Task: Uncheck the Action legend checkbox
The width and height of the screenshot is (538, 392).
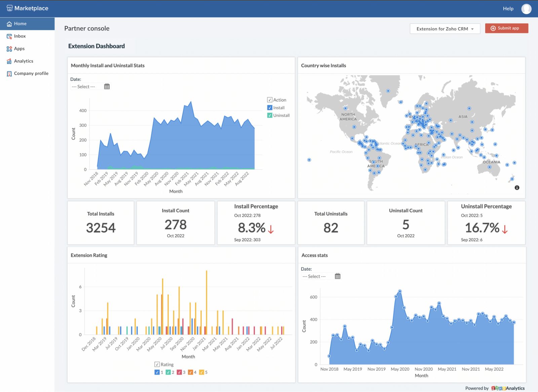Action: 270,100
